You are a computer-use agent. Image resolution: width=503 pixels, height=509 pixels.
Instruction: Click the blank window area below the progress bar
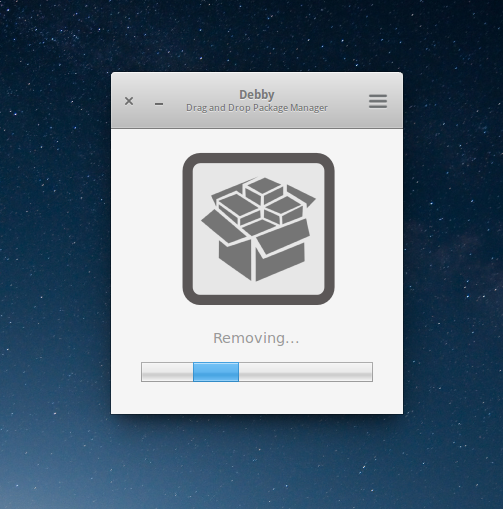[257, 398]
